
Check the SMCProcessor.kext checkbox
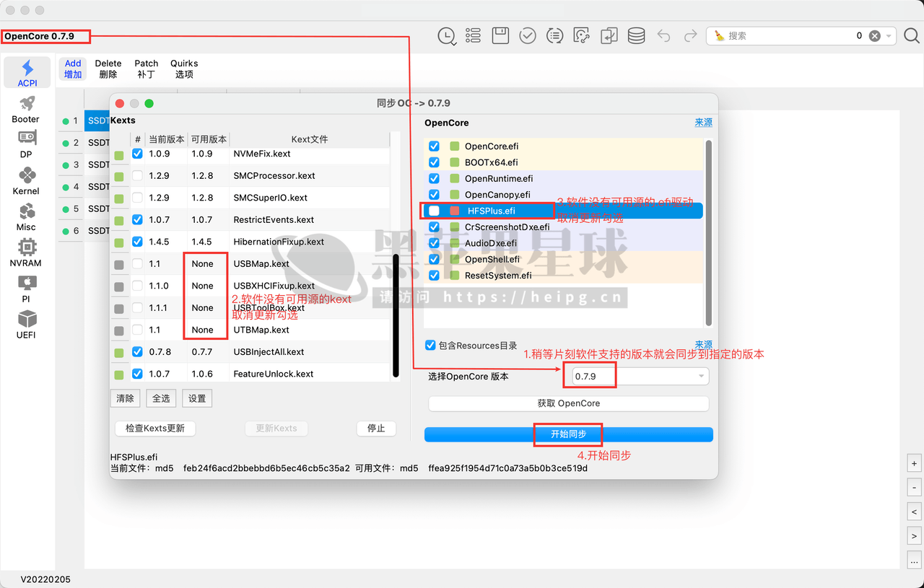[137, 175]
